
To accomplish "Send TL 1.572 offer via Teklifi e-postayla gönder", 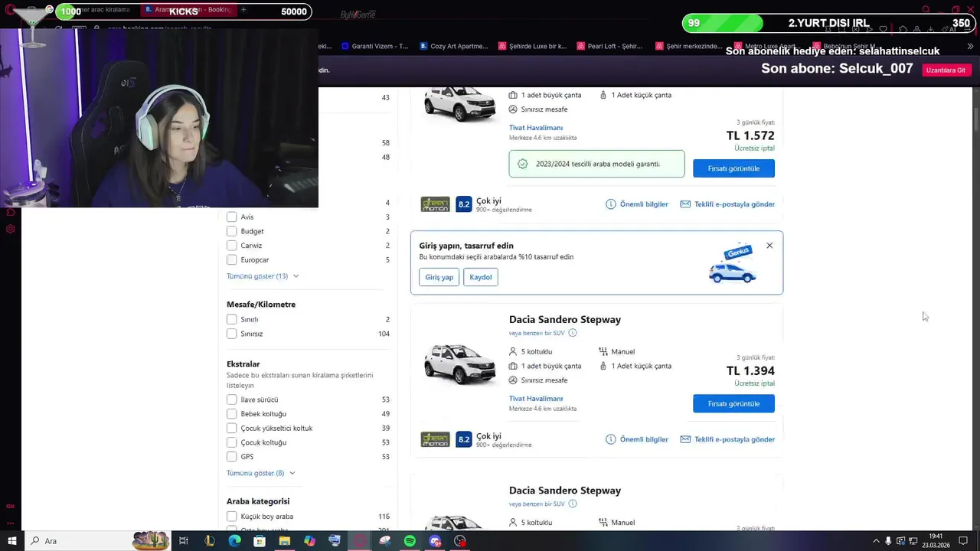I will point(727,204).
